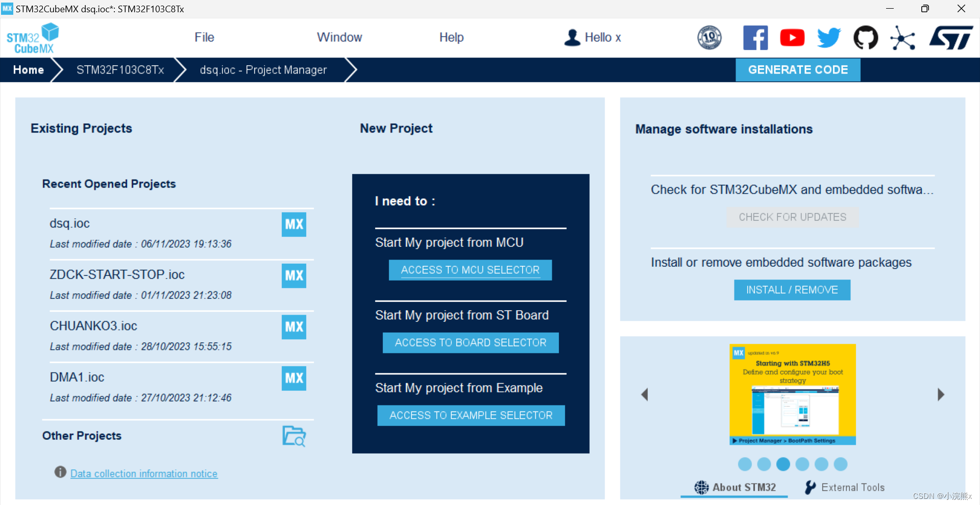Select the fourth carousel dot
The height and width of the screenshot is (505, 980).
point(802,464)
